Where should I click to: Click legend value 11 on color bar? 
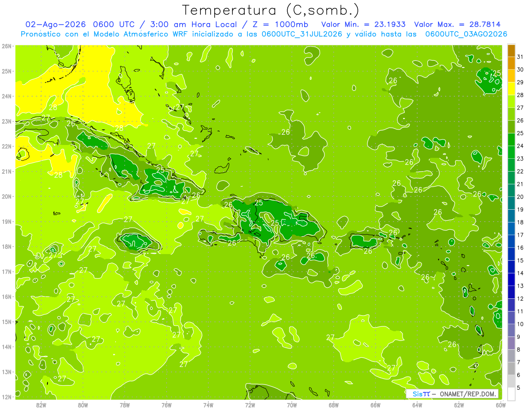click(x=520, y=311)
